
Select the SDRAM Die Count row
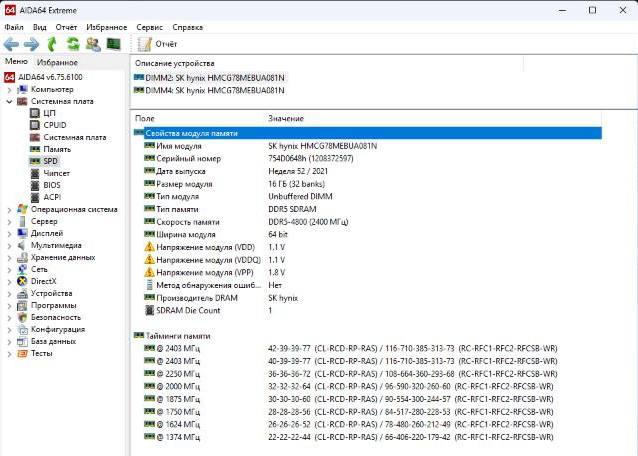[368, 310]
